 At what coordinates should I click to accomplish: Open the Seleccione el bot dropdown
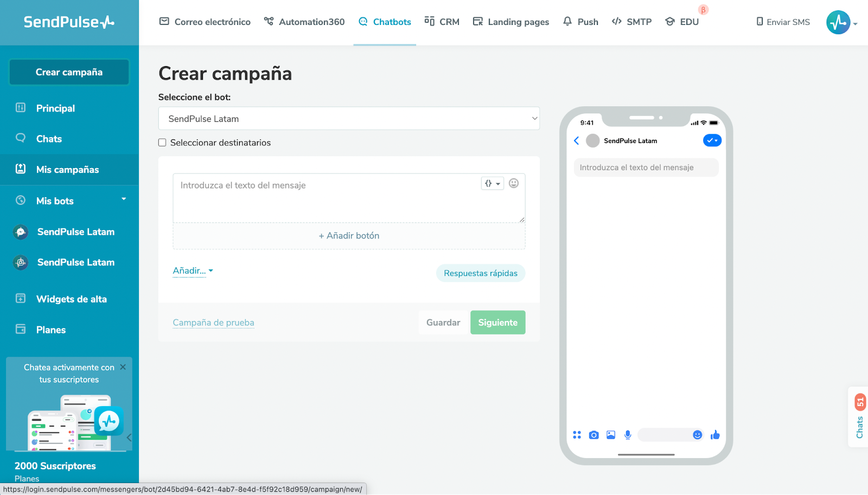(x=349, y=119)
